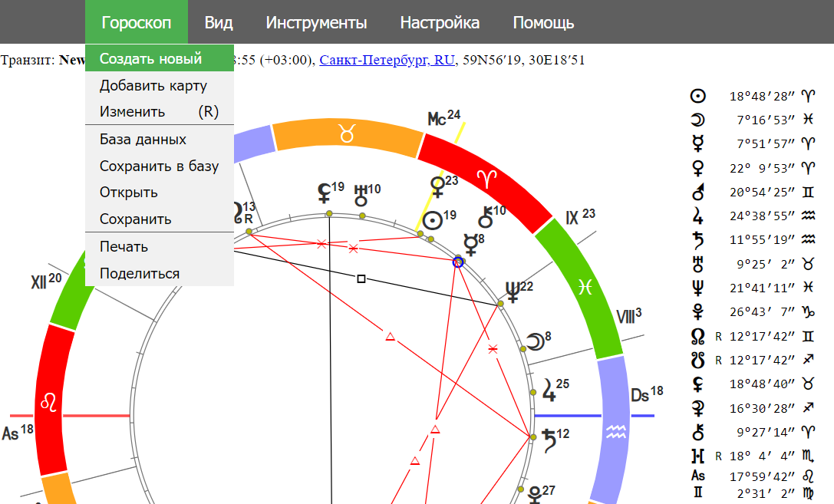This screenshot has width=834, height=504.
Task: Click the Chiron symbol in planet list
Action: (x=697, y=432)
